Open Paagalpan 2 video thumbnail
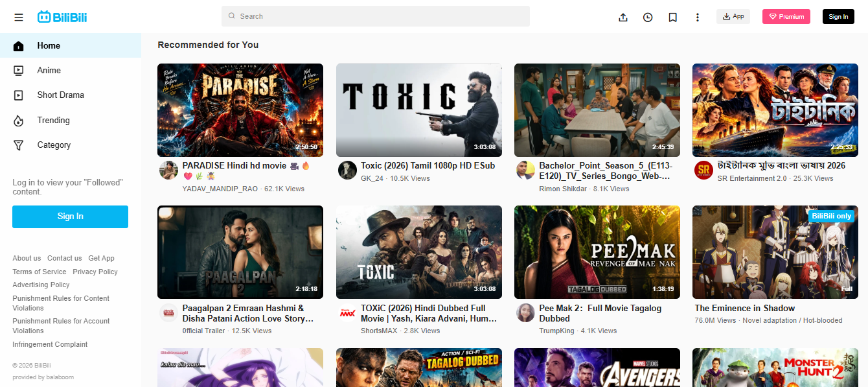 click(240, 252)
